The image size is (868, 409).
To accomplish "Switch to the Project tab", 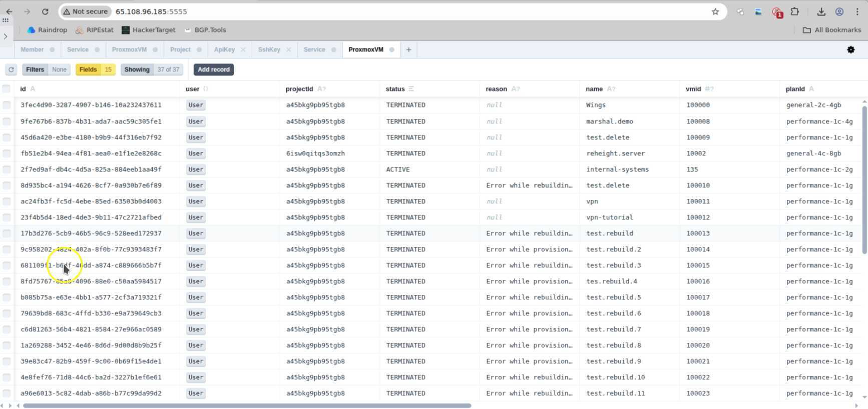I will click(180, 49).
